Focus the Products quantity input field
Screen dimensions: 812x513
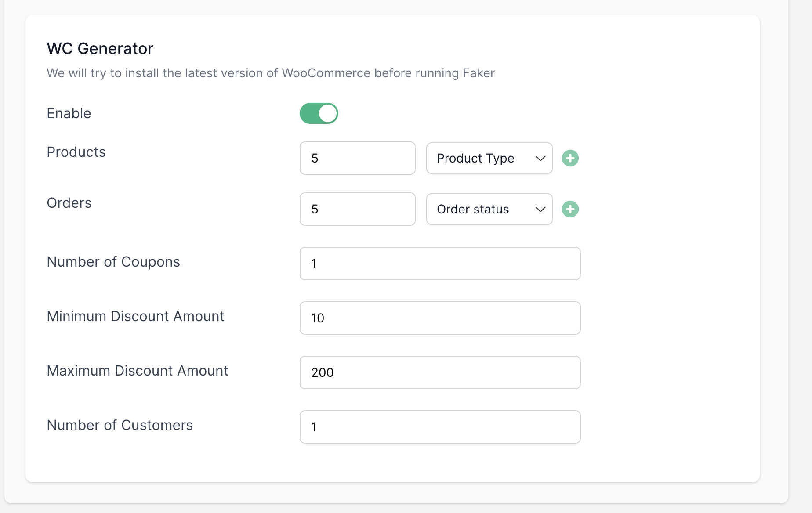click(x=357, y=158)
